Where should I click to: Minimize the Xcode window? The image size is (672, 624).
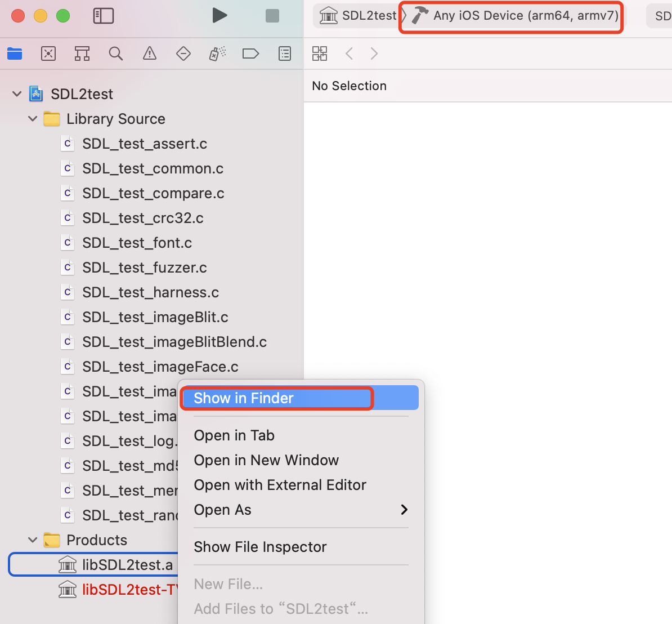point(41,16)
